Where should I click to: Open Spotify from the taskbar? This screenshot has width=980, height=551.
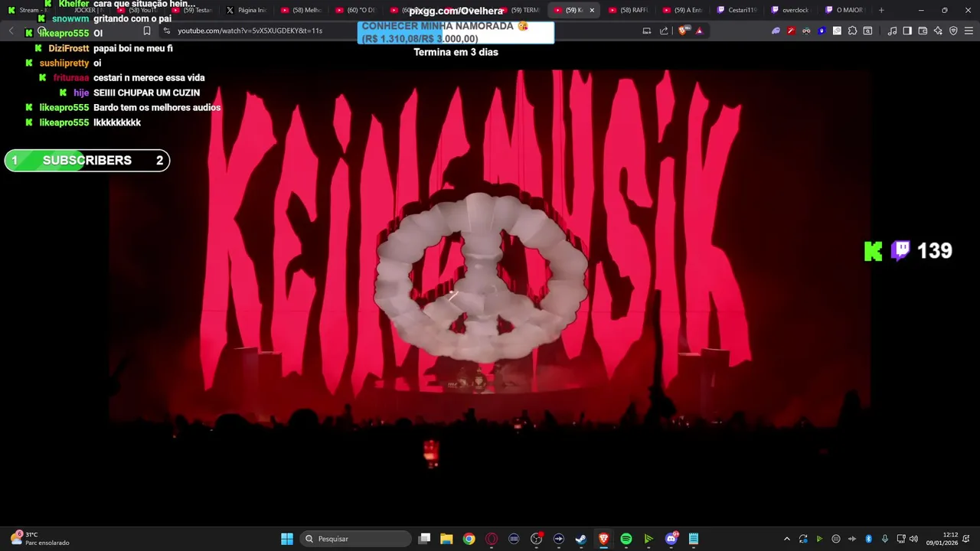(x=626, y=539)
